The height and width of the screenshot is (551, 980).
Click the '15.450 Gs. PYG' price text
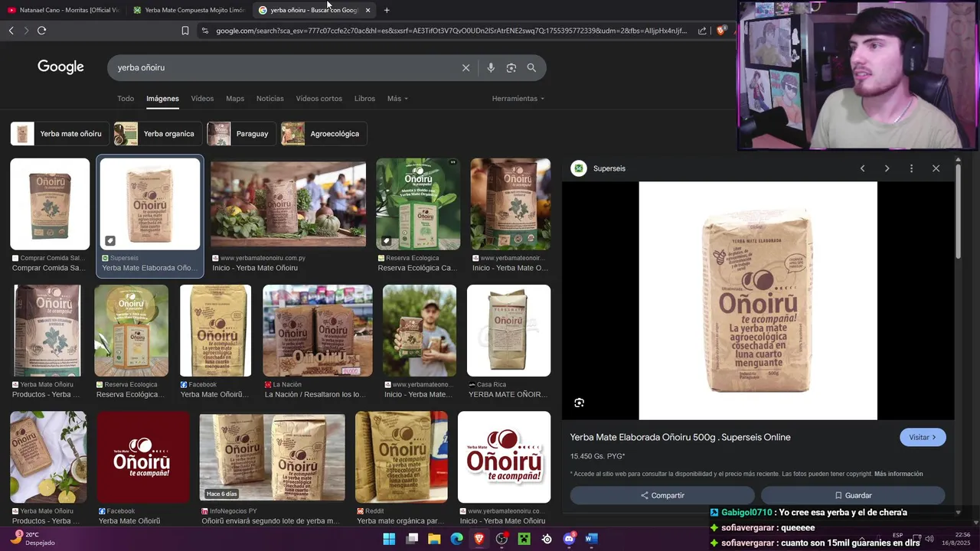pyautogui.click(x=597, y=456)
